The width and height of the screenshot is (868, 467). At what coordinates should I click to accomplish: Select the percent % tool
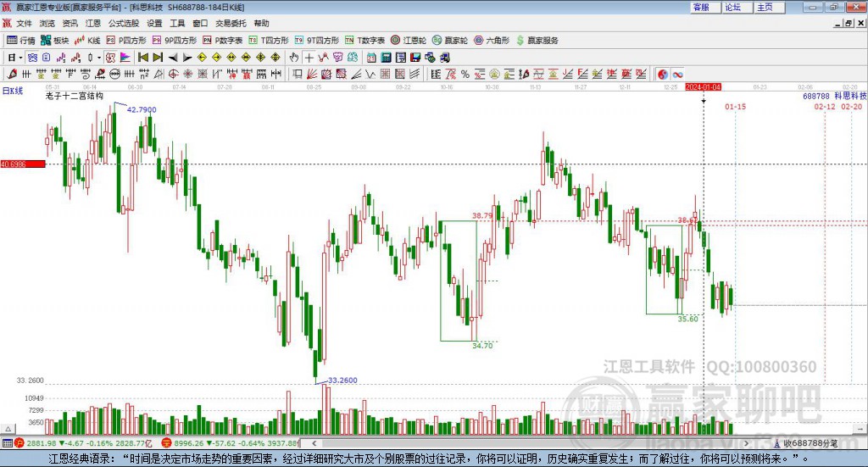coord(465,74)
